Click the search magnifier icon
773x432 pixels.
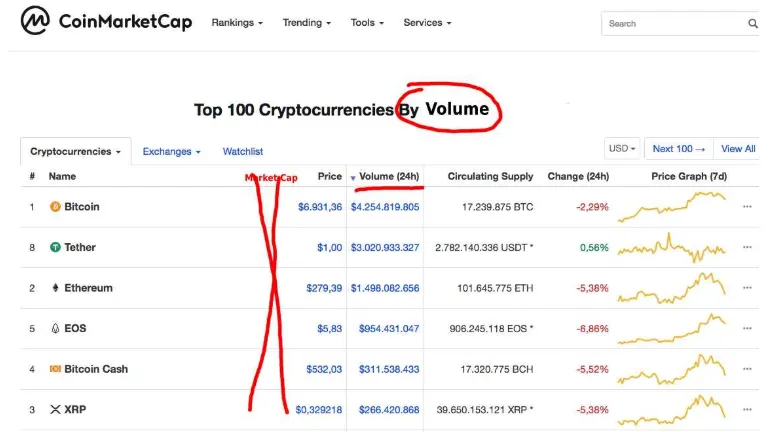752,23
